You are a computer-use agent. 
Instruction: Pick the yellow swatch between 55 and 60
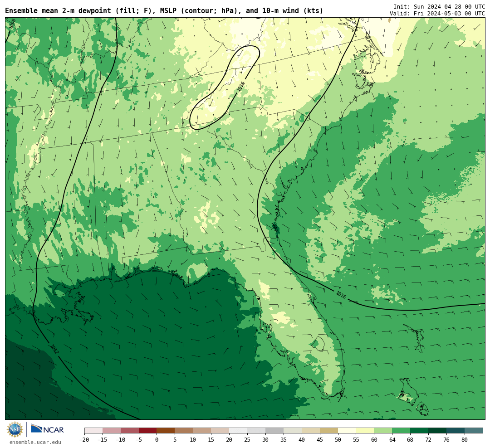point(365,430)
